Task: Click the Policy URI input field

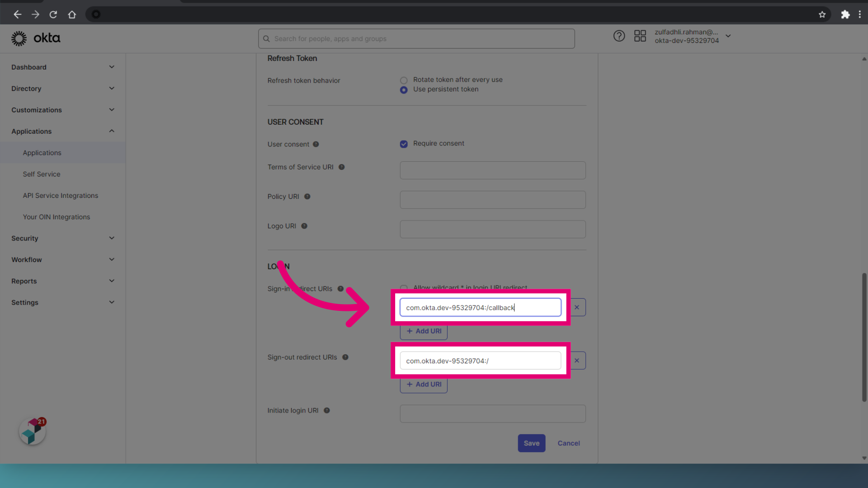Action: point(493,200)
